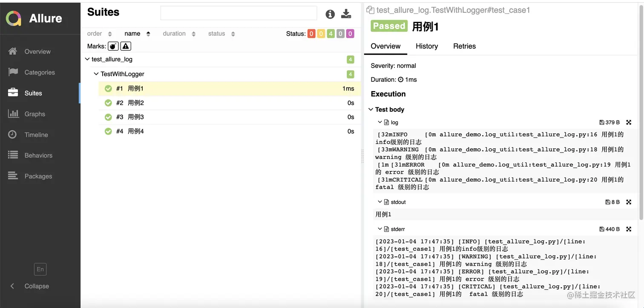Image resolution: width=644 pixels, height=308 pixels.
Task: Open stdout attachment in fullscreen
Action: click(x=629, y=202)
